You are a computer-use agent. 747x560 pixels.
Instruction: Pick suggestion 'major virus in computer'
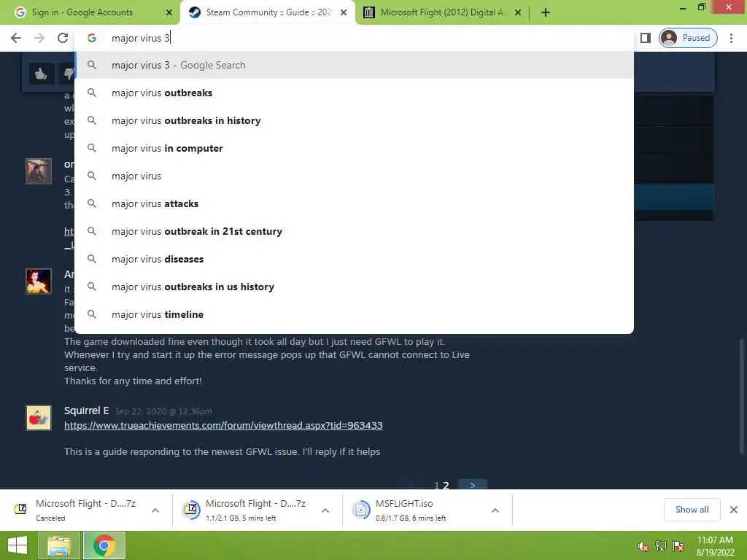354,148
